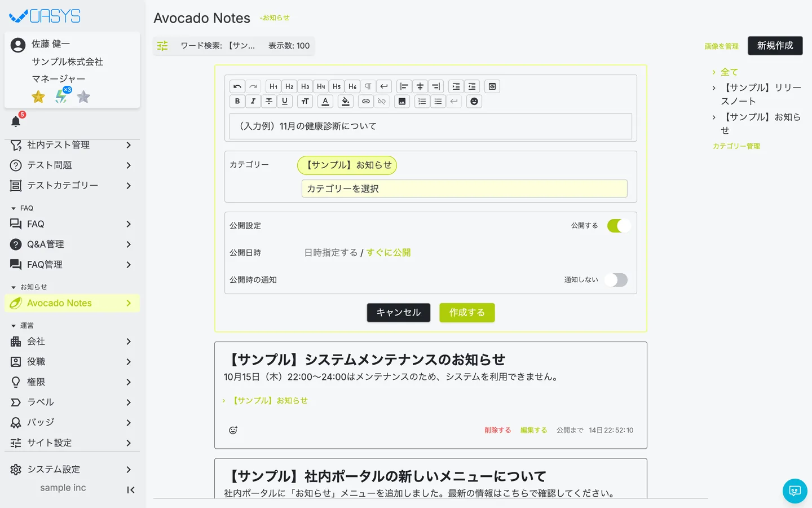Image resolution: width=812 pixels, height=508 pixels.
Task: Insert an image into the note
Action: pyautogui.click(x=402, y=102)
